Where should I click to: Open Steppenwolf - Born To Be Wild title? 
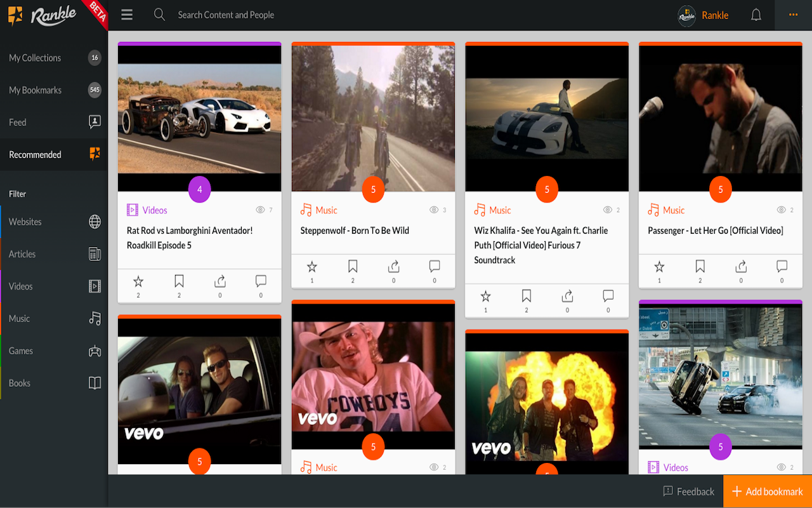(x=355, y=231)
